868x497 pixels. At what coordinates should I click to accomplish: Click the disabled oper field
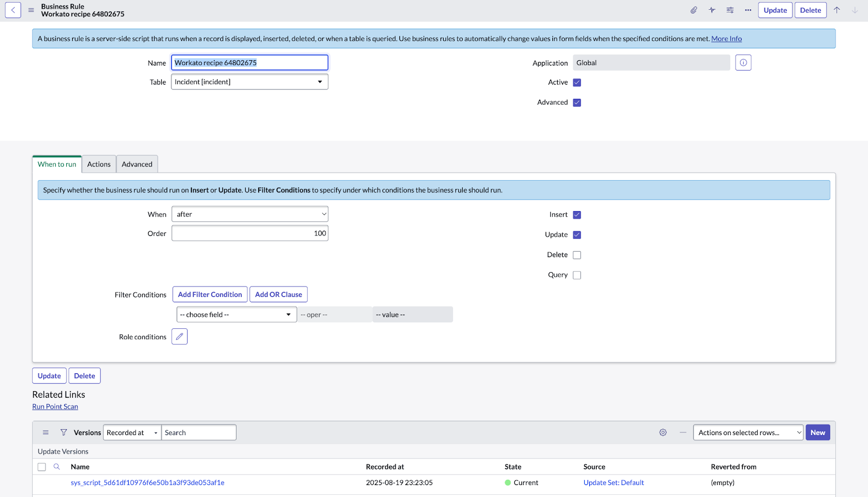335,315
